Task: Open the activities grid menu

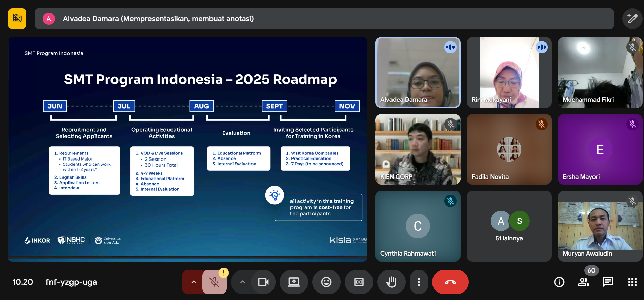Action: [x=632, y=282]
